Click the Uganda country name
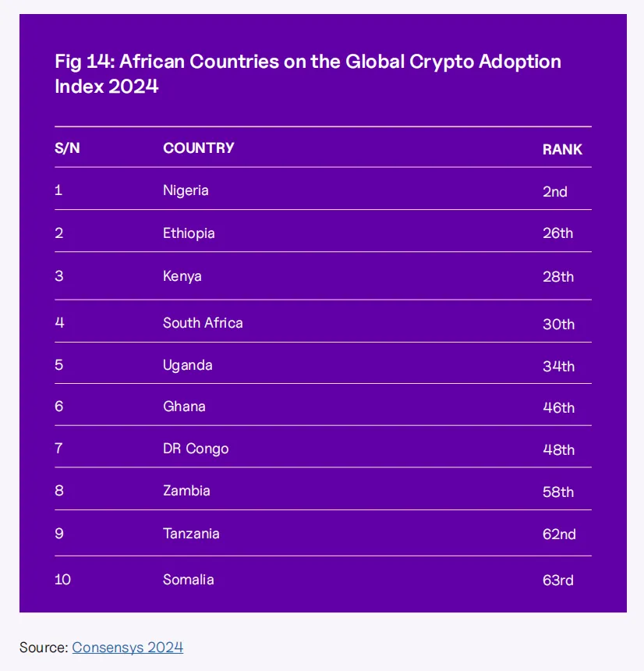This screenshot has width=644, height=671. click(187, 365)
